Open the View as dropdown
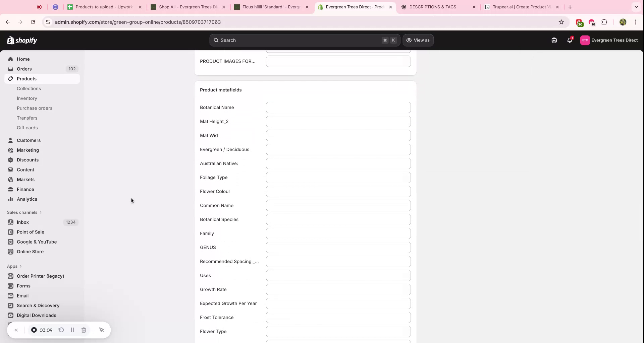The width and height of the screenshot is (644, 343). click(x=418, y=40)
